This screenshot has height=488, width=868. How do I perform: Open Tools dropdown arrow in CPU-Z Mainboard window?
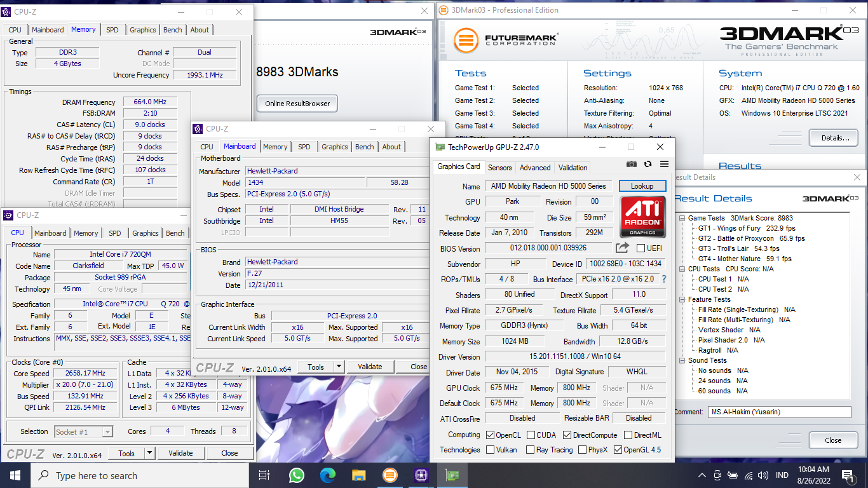tap(339, 367)
